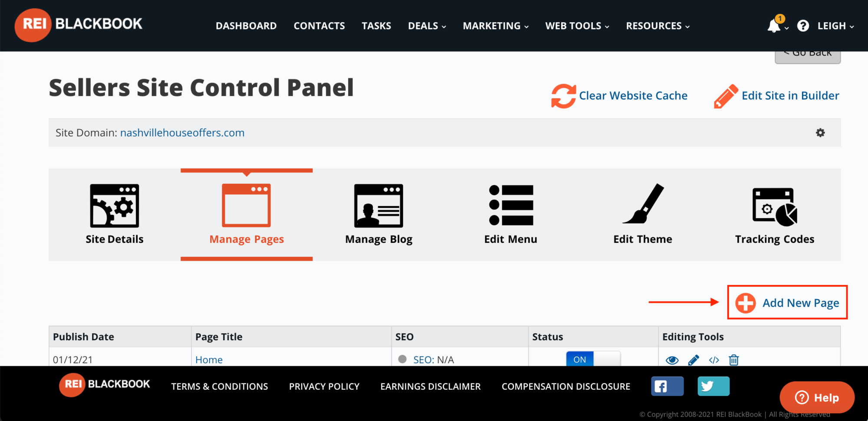868x421 pixels.
Task: Click the Clear Website Cache refresh icon
Action: click(563, 96)
